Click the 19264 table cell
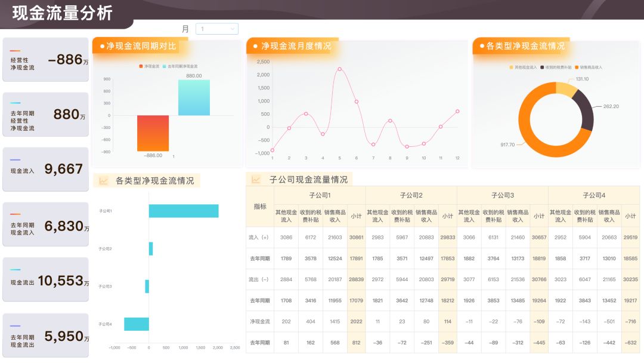This screenshot has height=363, width=644. (539, 300)
